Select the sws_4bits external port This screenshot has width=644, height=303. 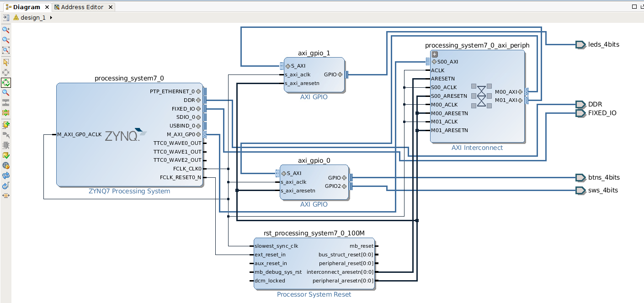click(x=580, y=190)
